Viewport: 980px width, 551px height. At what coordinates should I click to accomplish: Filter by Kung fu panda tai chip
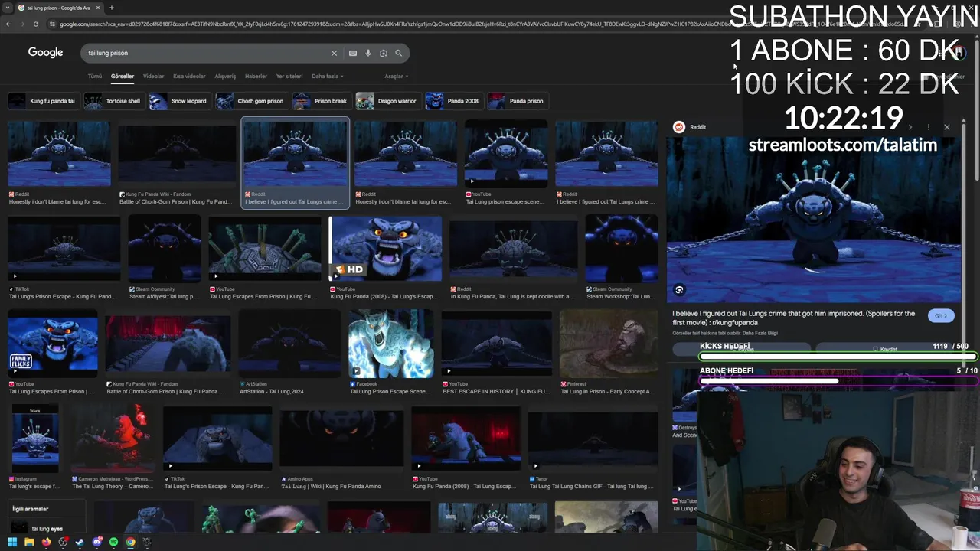coord(43,101)
